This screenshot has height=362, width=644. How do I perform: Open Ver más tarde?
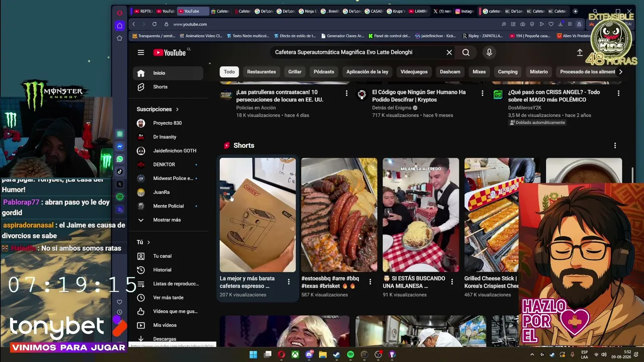click(168, 298)
